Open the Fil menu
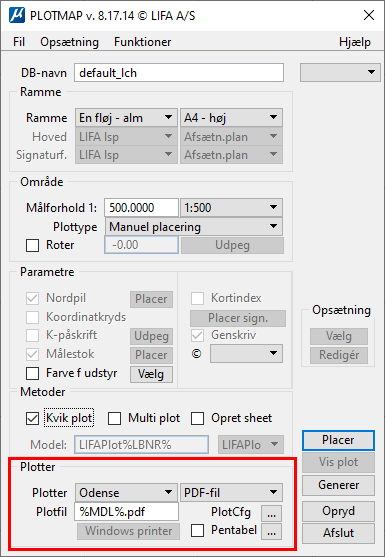385x557 pixels. click(x=19, y=42)
